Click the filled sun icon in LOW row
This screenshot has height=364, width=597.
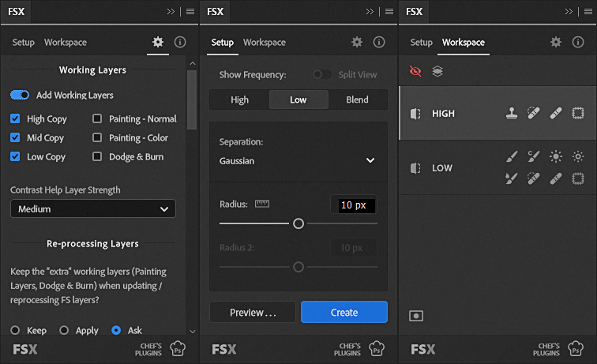point(556,157)
